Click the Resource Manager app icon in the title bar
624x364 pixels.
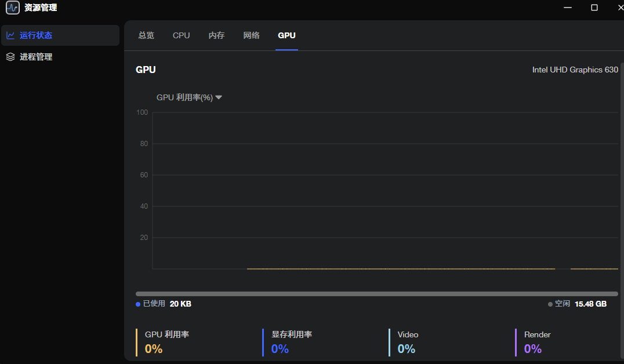click(12, 8)
